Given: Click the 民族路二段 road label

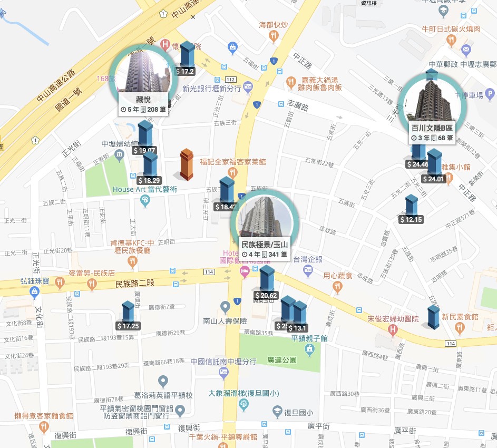Looking at the screenshot, I should point(135,283).
